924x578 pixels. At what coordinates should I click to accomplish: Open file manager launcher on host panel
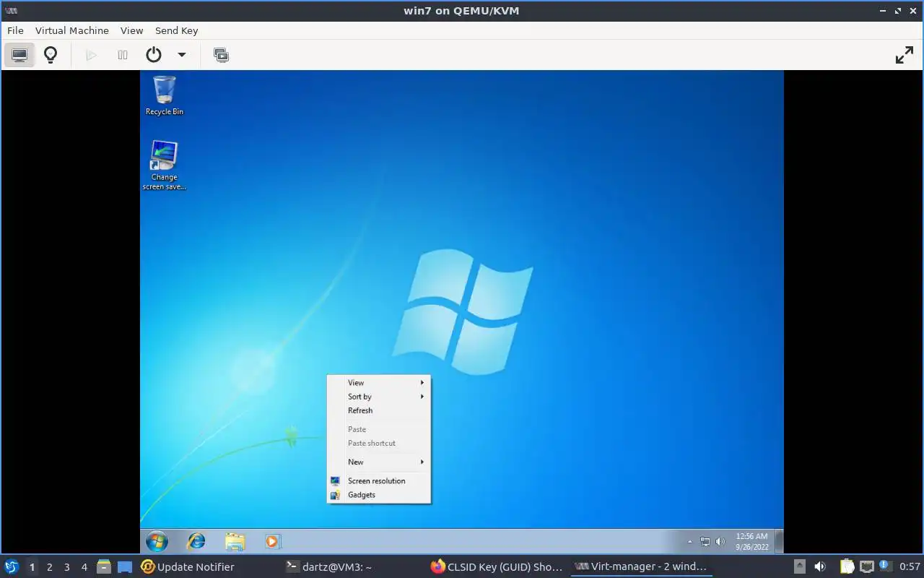(104, 567)
